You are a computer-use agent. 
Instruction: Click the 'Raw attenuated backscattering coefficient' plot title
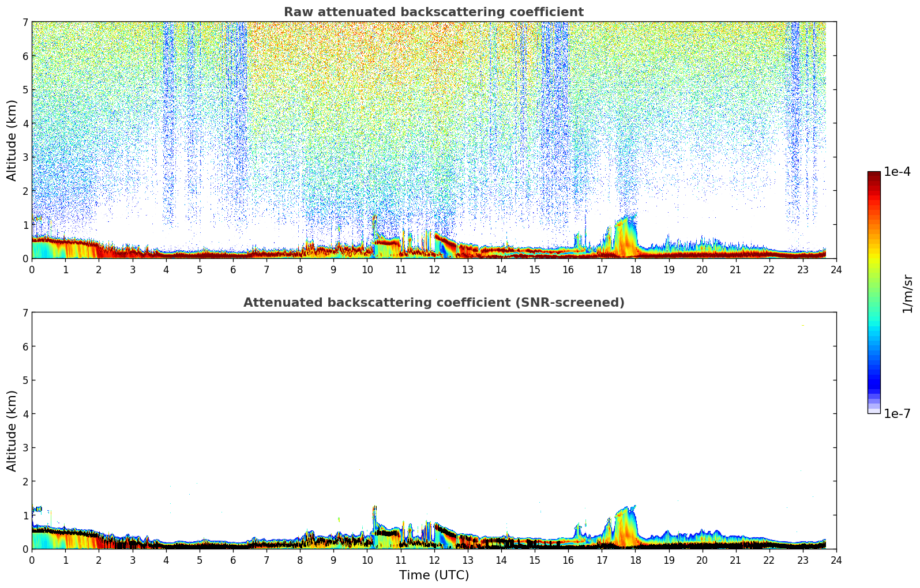click(x=433, y=12)
